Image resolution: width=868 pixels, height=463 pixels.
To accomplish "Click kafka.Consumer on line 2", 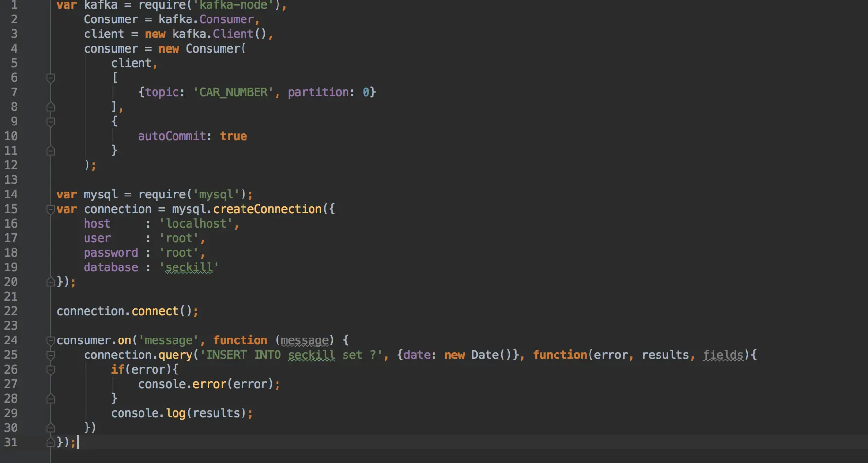I will click(206, 19).
